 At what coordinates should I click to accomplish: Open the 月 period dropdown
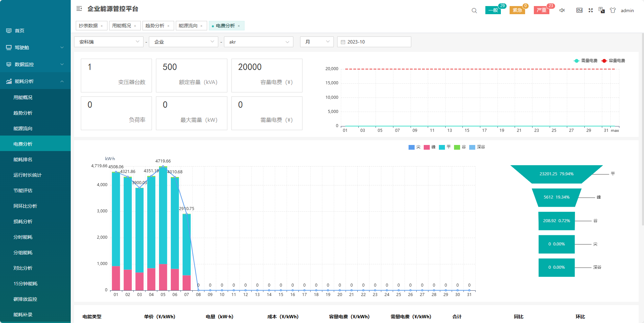coord(317,42)
